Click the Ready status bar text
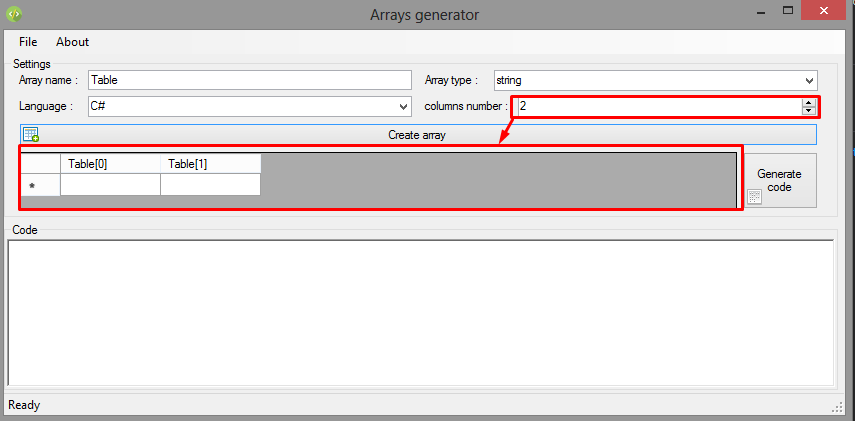The width and height of the screenshot is (855, 421). click(24, 405)
